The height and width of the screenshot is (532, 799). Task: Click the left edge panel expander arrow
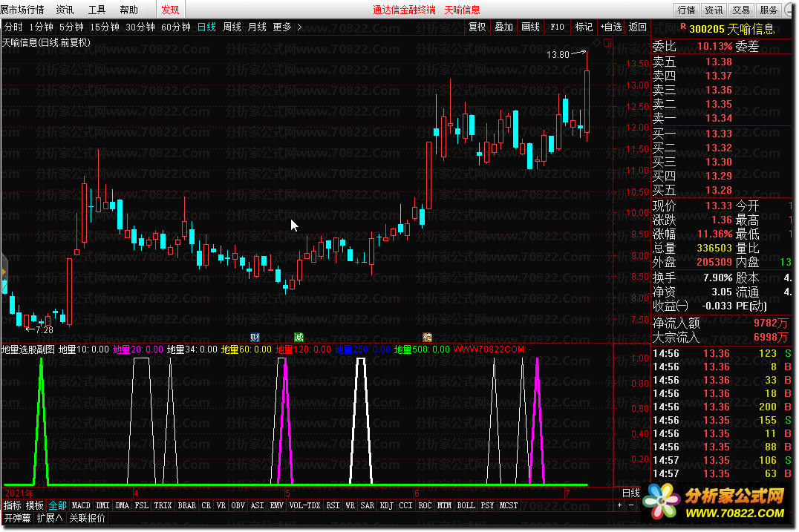click(4, 272)
